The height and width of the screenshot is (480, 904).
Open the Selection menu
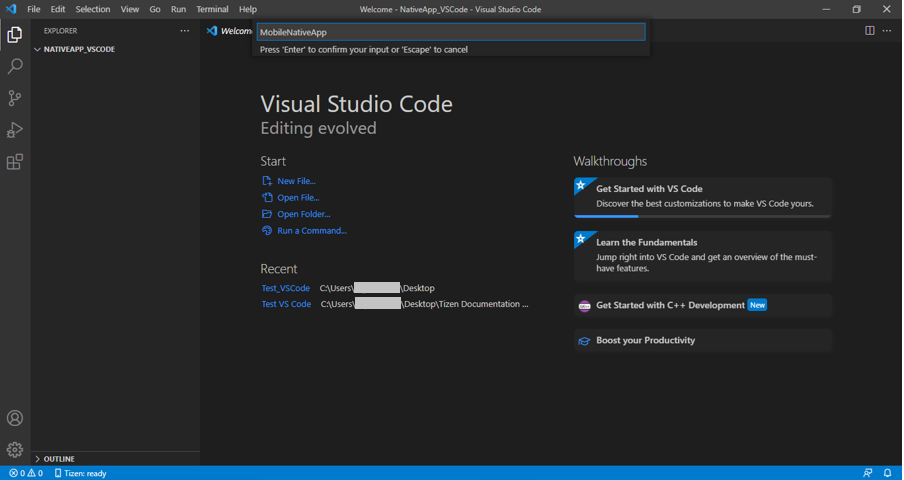93,9
